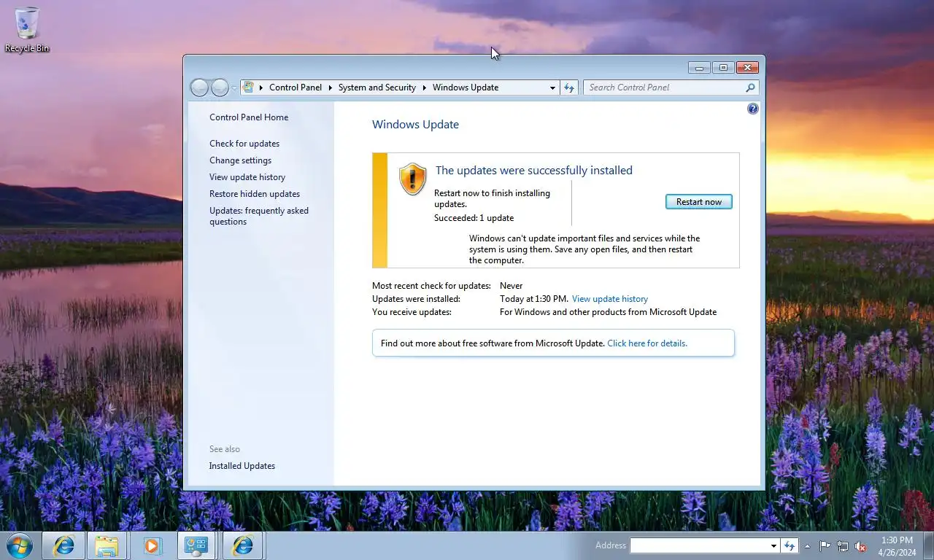Show hidden tray icons arrow
Viewport: 934px width, 560px height.
[807, 545]
